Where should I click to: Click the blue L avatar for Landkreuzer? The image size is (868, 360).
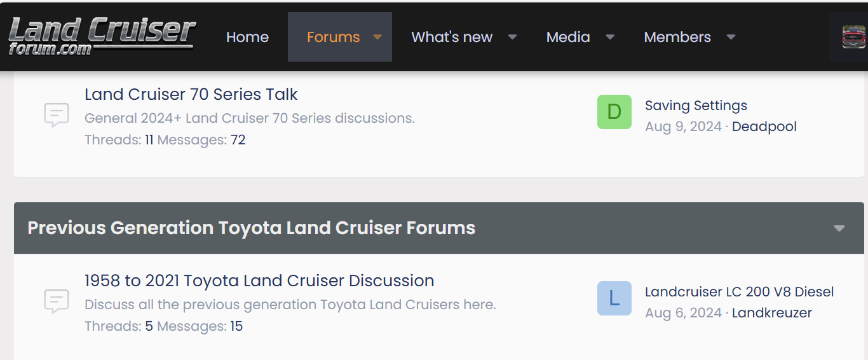pos(614,298)
